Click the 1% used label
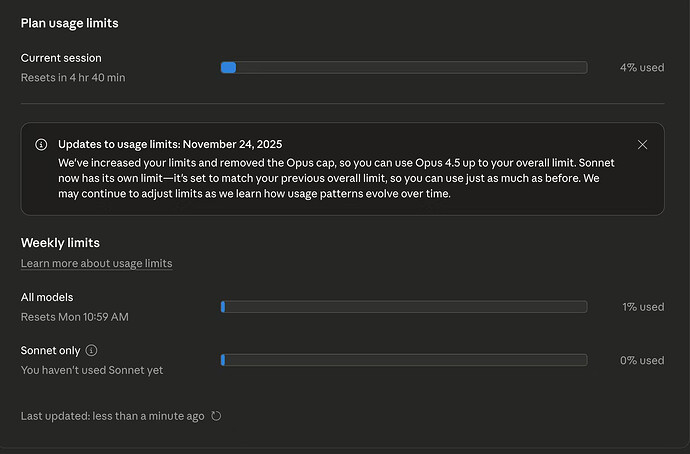690x454 pixels. pyautogui.click(x=642, y=307)
